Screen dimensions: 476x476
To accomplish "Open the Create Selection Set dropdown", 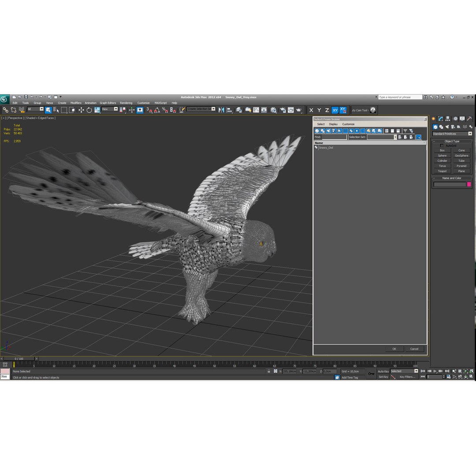I will tap(201, 109).
